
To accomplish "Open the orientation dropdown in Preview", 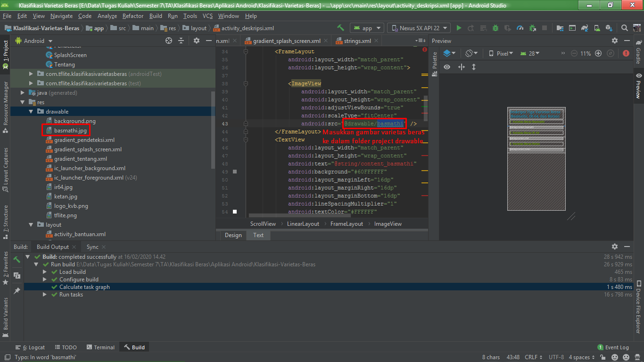I will tap(471, 53).
